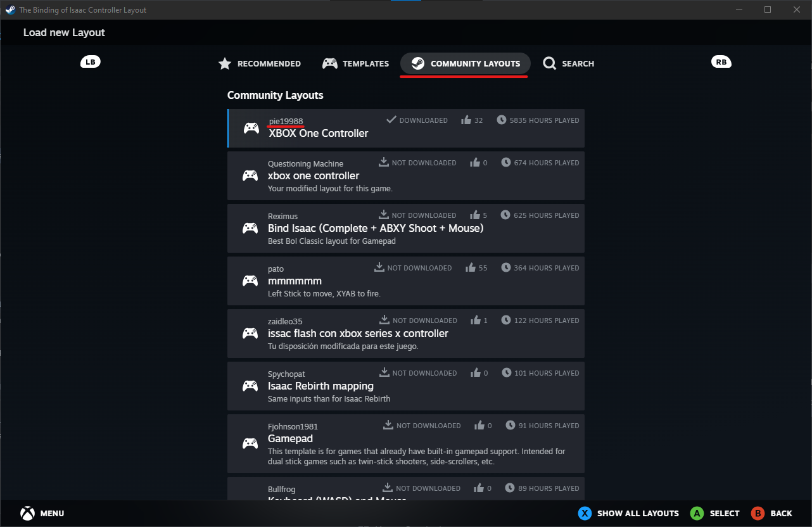Viewport: 812px width, 527px height.
Task: Open the Recommended tab
Action: click(259, 63)
